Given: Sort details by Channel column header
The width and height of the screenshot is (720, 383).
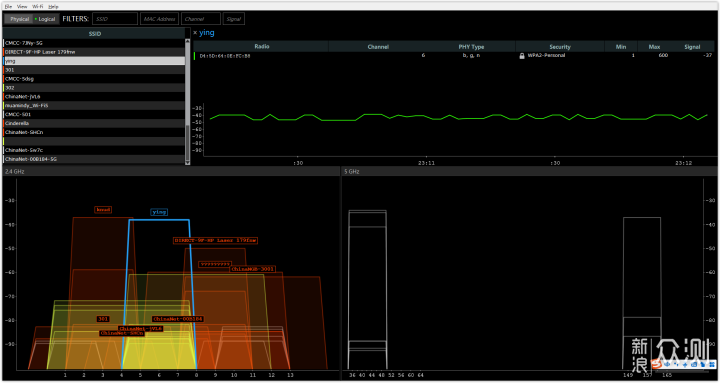Looking at the screenshot, I should (378, 46).
